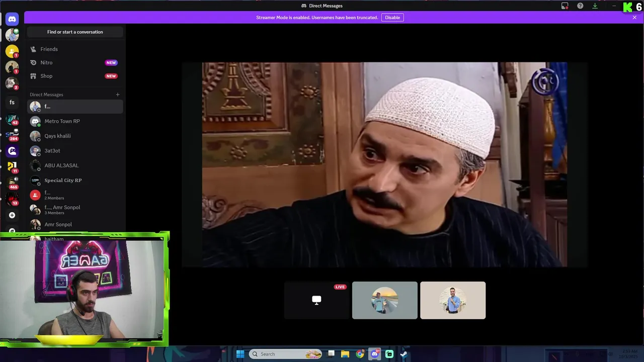Image resolution: width=644 pixels, height=362 pixels.
Task: Open Task View in the taskbar
Action: coord(331,354)
